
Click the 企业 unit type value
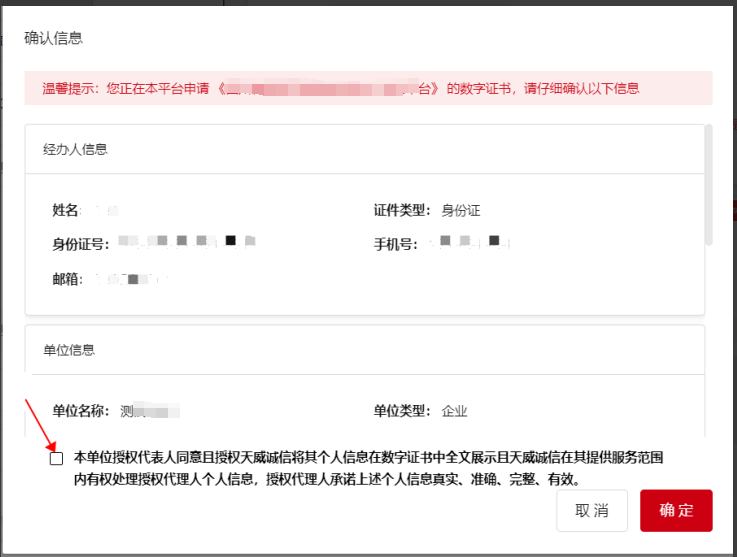tap(454, 411)
